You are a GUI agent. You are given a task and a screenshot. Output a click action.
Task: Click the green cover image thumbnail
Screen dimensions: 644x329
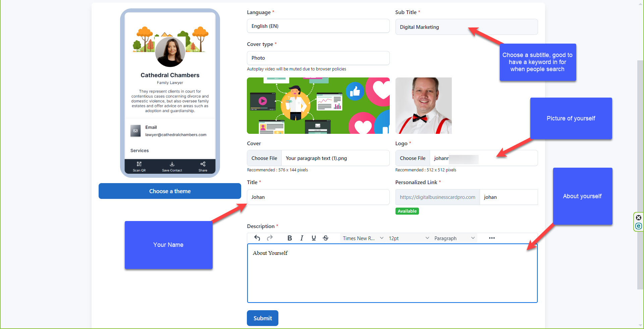coord(318,106)
